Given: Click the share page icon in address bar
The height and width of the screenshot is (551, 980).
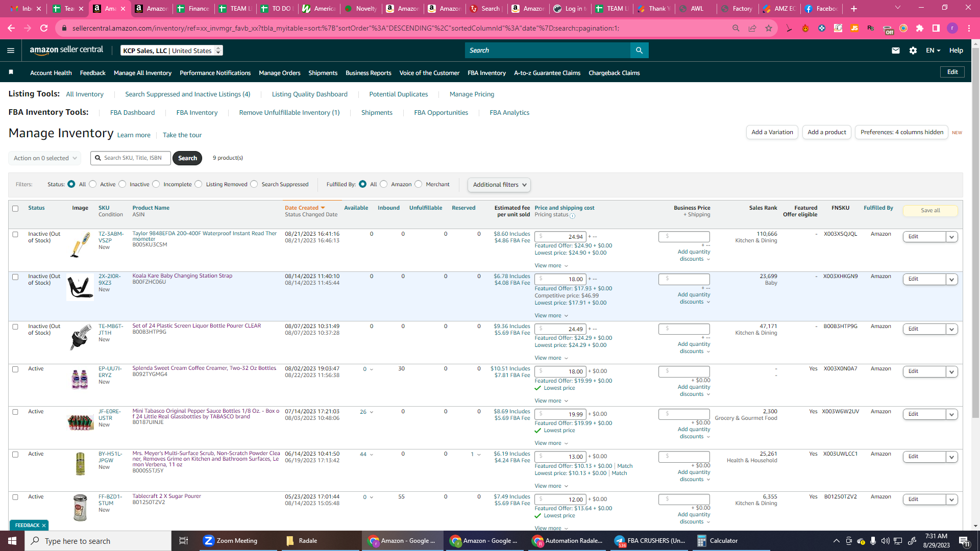Looking at the screenshot, I should (752, 28).
